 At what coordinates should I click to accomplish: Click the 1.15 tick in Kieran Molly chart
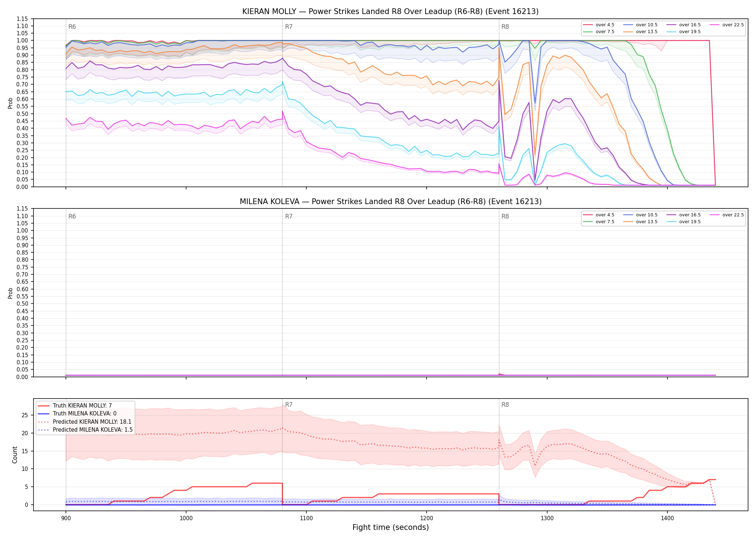[x=22, y=19]
